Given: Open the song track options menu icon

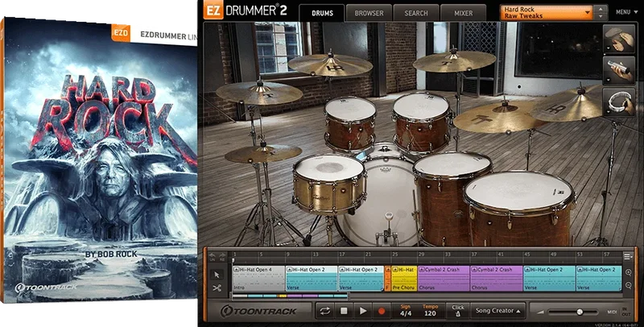Looking at the screenshot, I should (x=628, y=257).
